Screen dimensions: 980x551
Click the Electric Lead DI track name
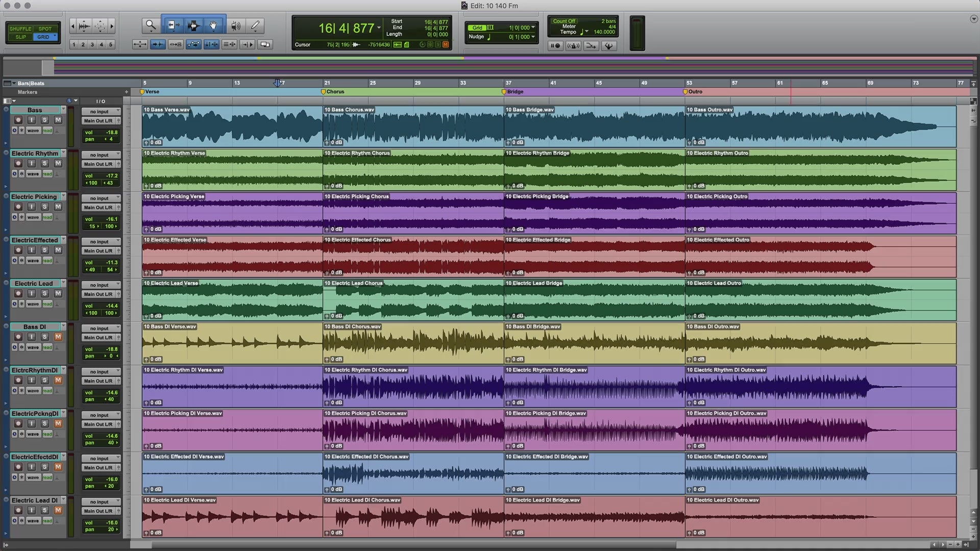pos(34,500)
